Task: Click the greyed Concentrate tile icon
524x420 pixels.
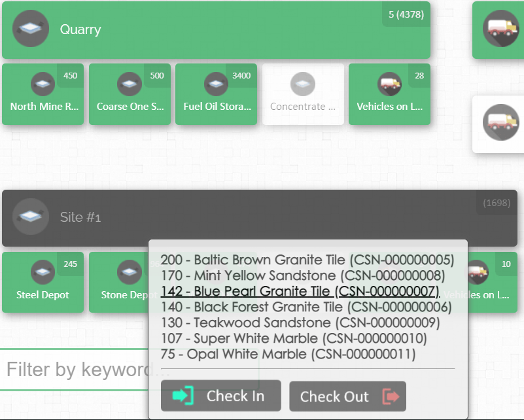Action: point(303,83)
